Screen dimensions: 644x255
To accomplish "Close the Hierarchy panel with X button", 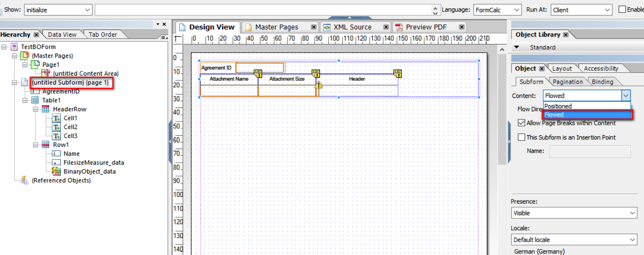I will pos(164,24).
